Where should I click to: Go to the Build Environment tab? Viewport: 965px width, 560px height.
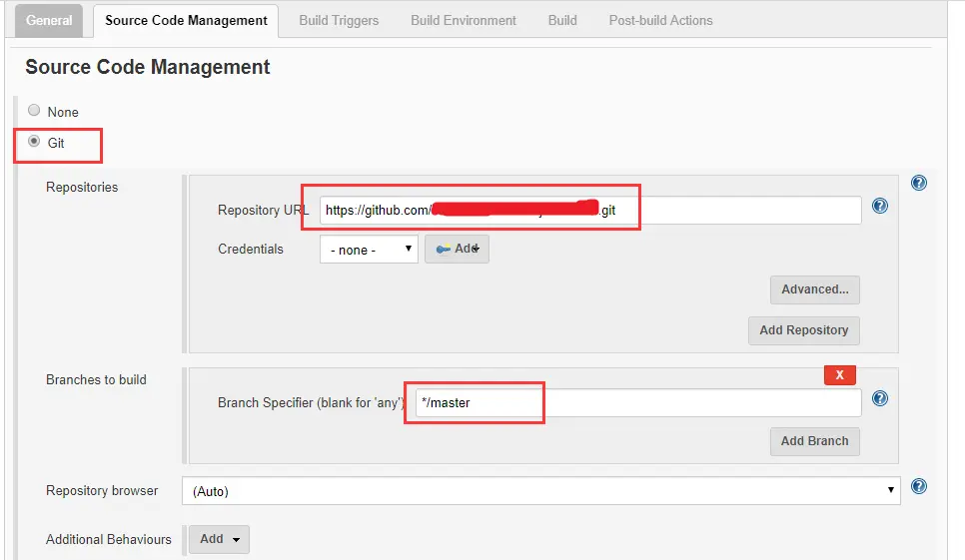click(x=464, y=20)
